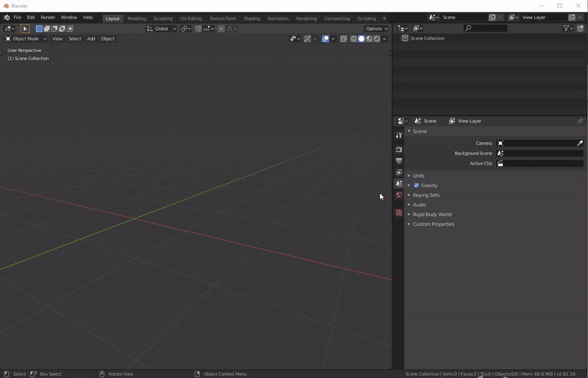This screenshot has width=588, height=378.
Task: Open the Edit menu
Action: (x=31, y=18)
